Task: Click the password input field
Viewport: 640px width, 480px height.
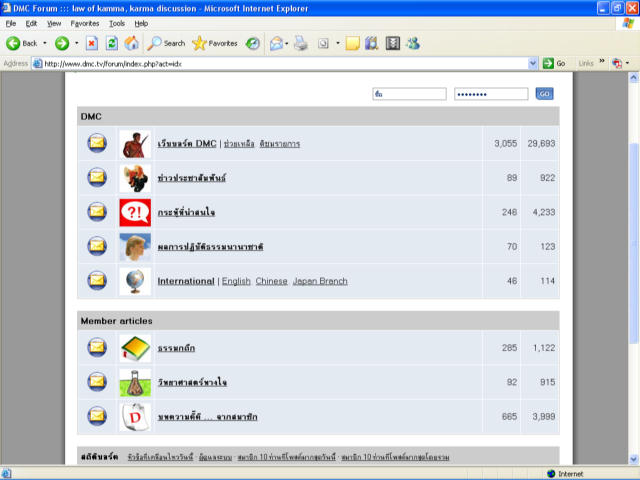Action: pyautogui.click(x=490, y=94)
